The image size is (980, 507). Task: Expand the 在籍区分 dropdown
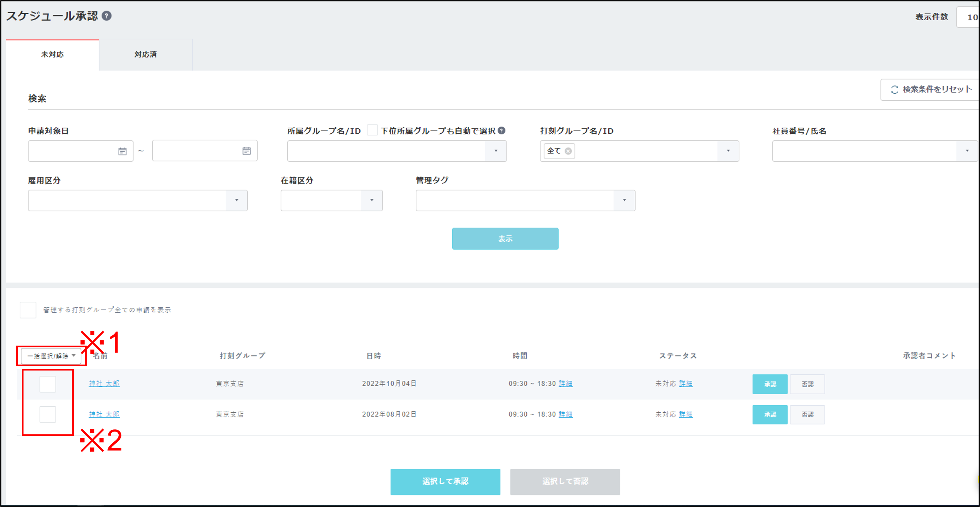(371, 200)
